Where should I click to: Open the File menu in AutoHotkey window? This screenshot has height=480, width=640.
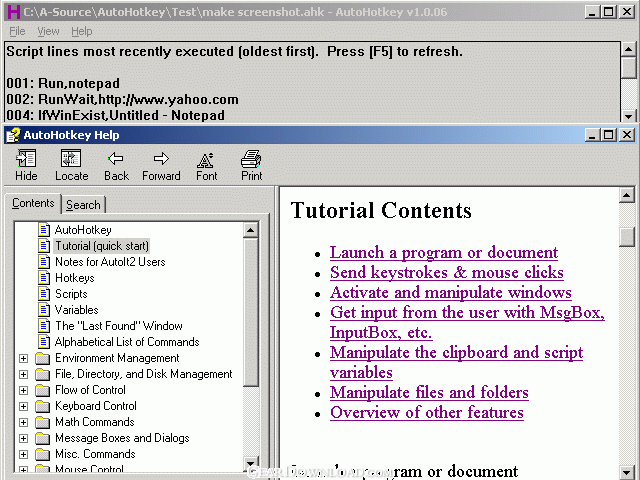click(17, 31)
